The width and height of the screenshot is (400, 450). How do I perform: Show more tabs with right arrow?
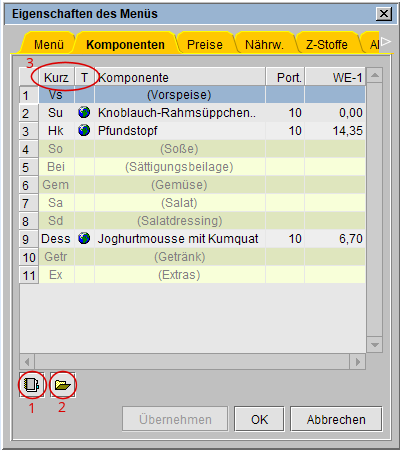[386, 42]
